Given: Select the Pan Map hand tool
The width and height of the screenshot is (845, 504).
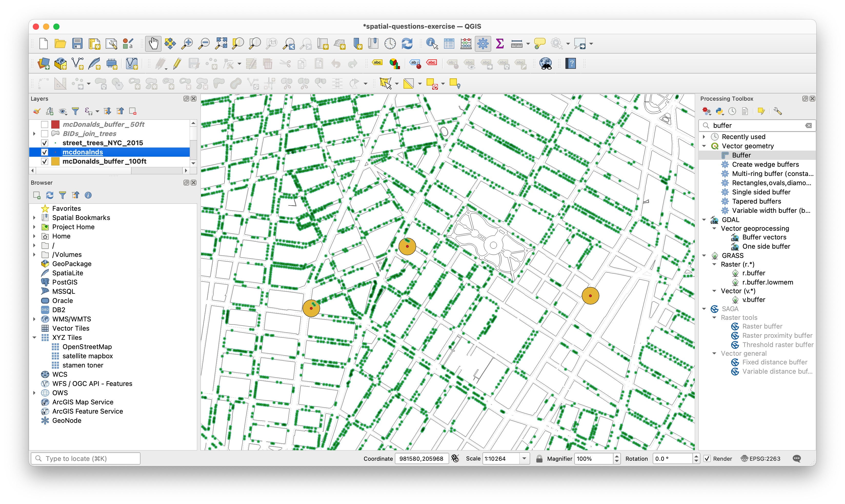Looking at the screenshot, I should (153, 44).
